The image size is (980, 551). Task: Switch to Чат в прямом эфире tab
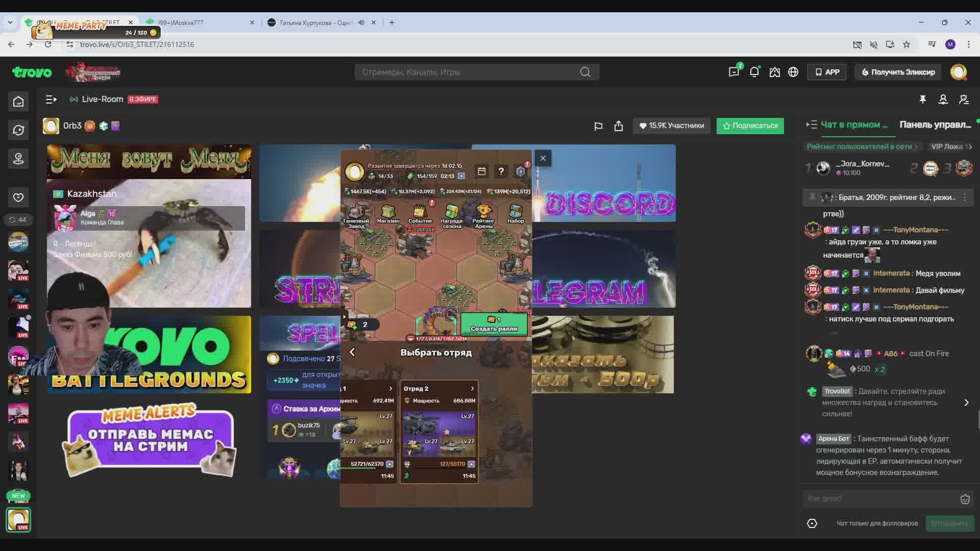854,125
